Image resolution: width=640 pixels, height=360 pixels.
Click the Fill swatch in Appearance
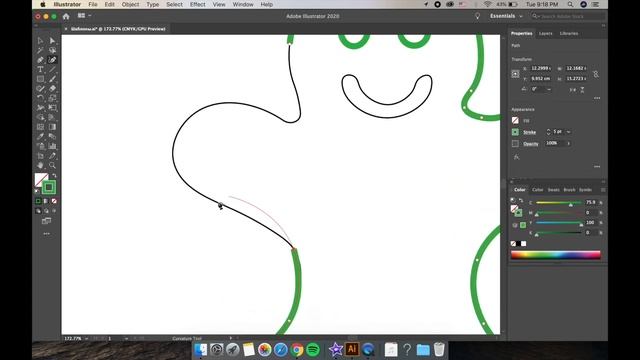click(x=515, y=120)
